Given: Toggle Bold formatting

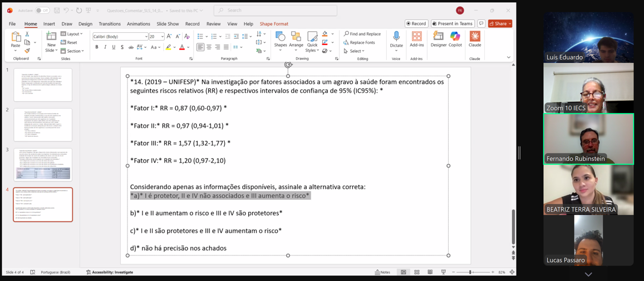Looking at the screenshot, I should point(97,47).
